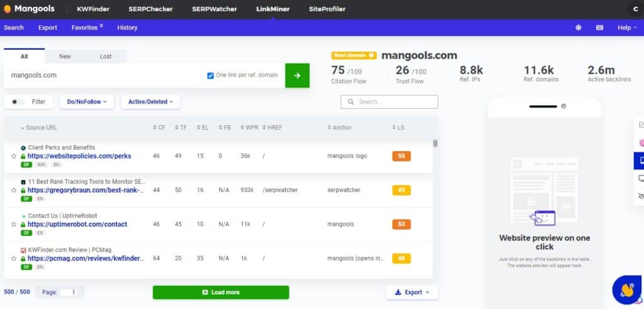Toggle dark mode sun icon
644x309 pixels.
[579, 28]
